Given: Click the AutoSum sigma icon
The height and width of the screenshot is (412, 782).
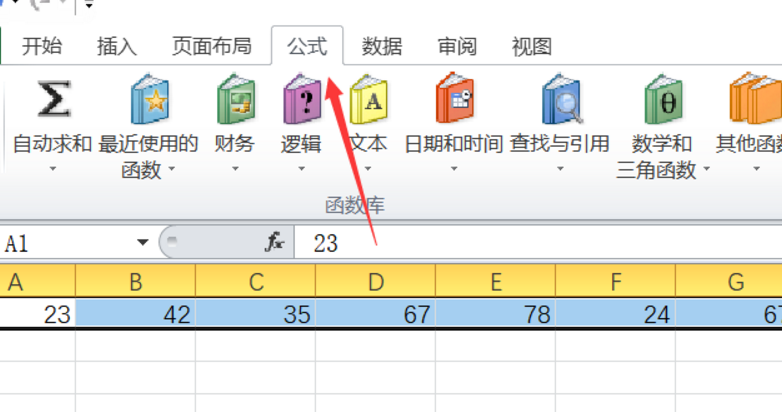Looking at the screenshot, I should 53,99.
